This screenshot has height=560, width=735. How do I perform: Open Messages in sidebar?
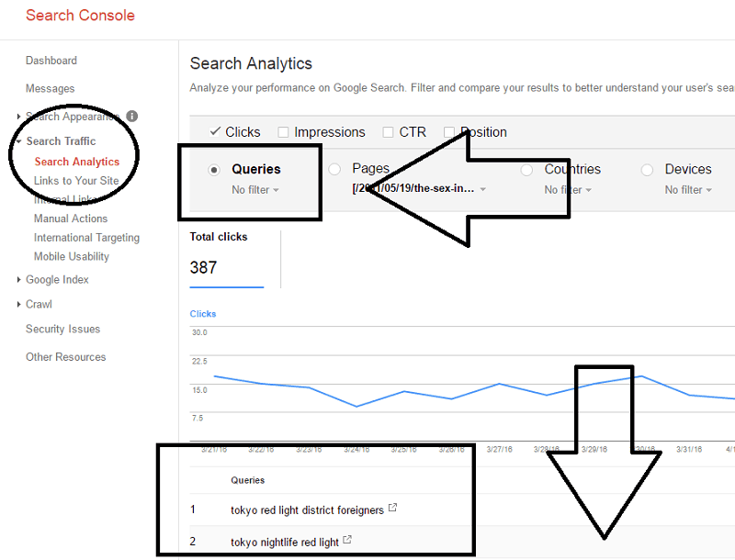51,88
